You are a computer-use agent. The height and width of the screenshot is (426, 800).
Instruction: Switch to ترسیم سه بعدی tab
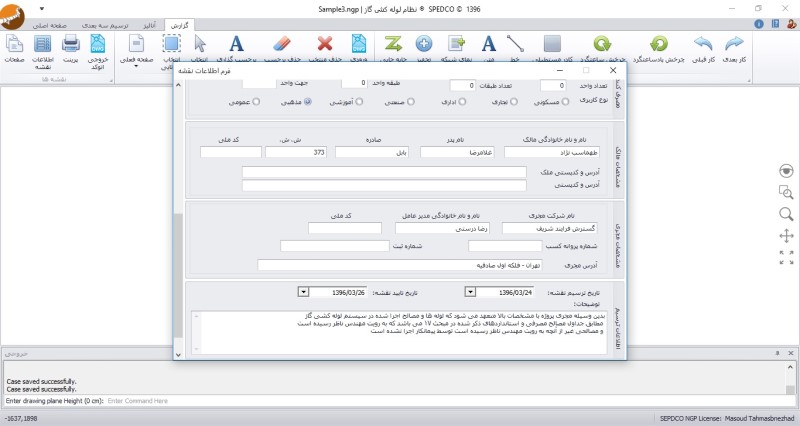pos(105,25)
